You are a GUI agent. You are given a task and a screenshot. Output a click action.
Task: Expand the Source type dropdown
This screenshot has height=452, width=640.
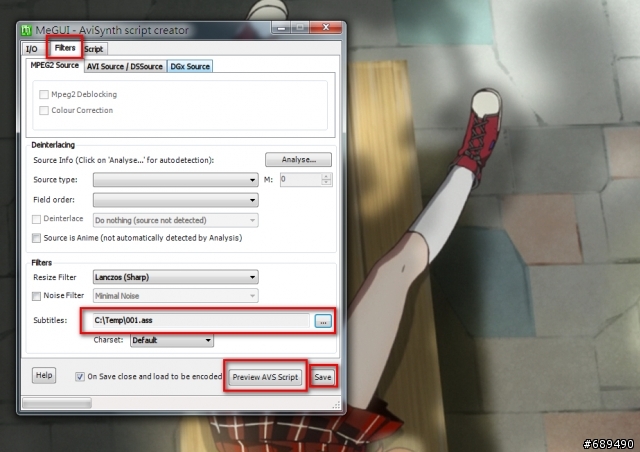point(176,180)
